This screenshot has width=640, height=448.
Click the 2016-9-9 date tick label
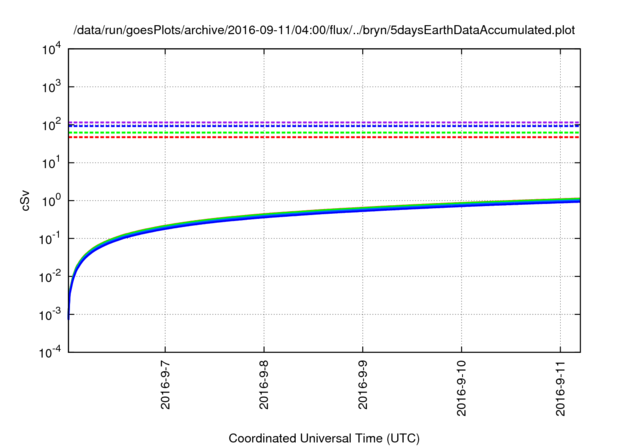pyautogui.click(x=362, y=385)
